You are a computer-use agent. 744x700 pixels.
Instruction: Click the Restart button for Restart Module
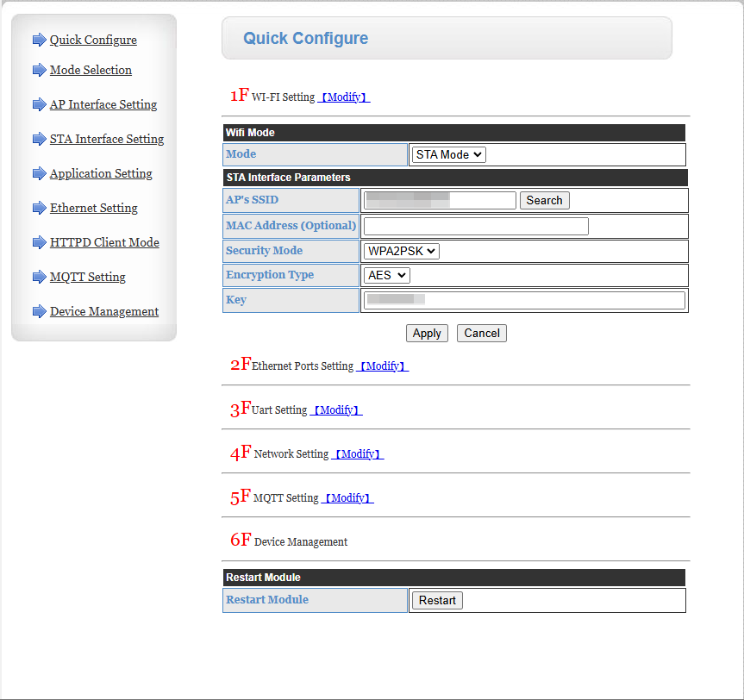coord(437,600)
